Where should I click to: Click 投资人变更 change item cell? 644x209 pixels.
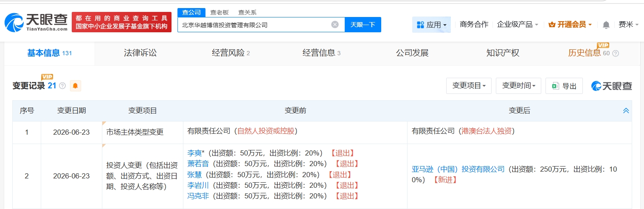(x=142, y=176)
